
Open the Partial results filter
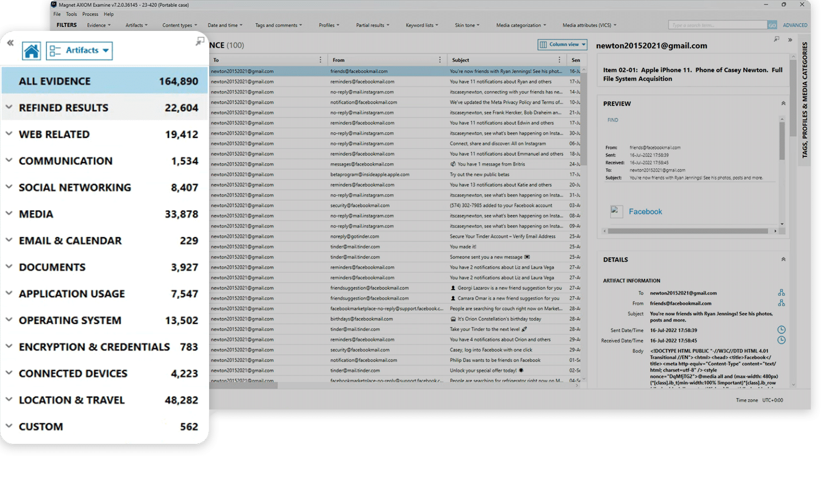tap(372, 25)
